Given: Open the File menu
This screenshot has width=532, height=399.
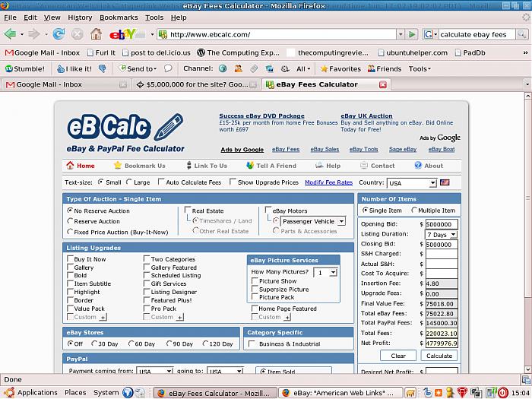Looking at the screenshot, I should point(10,17).
